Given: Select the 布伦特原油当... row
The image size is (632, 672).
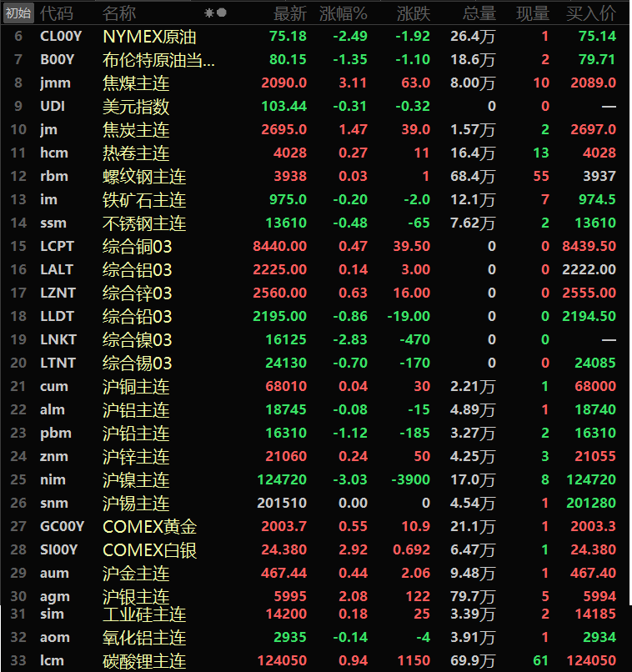Looking at the screenshot, I should [x=316, y=59].
